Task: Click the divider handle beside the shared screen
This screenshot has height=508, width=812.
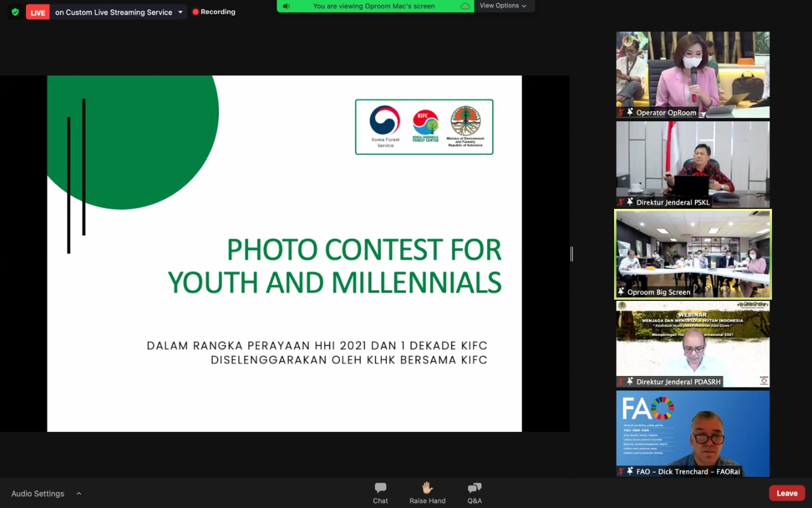Action: point(572,254)
